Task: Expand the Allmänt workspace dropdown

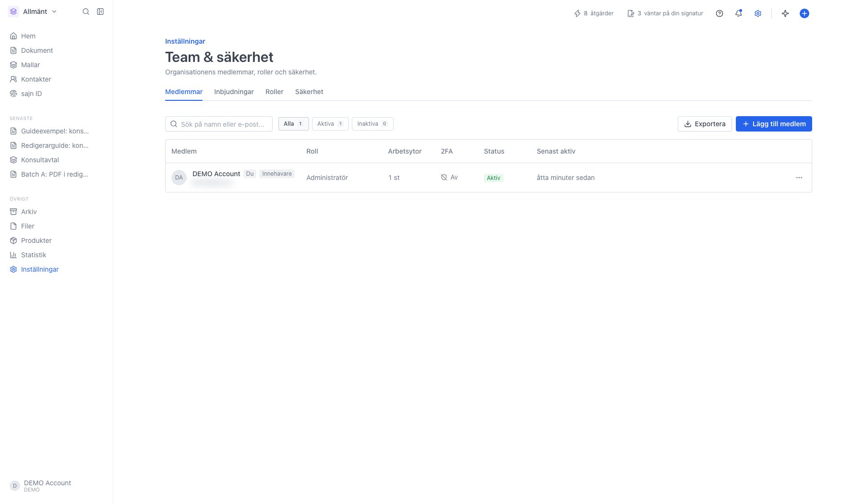Action: [x=33, y=12]
